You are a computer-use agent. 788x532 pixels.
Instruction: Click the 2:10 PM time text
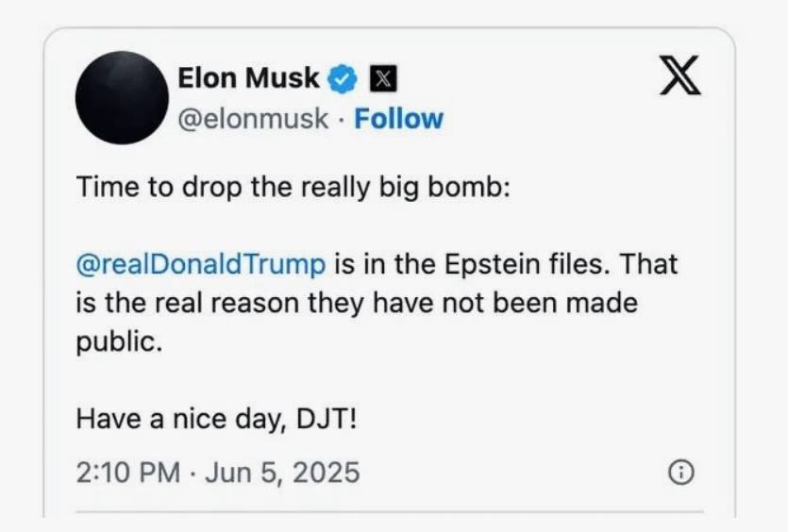coord(127,472)
